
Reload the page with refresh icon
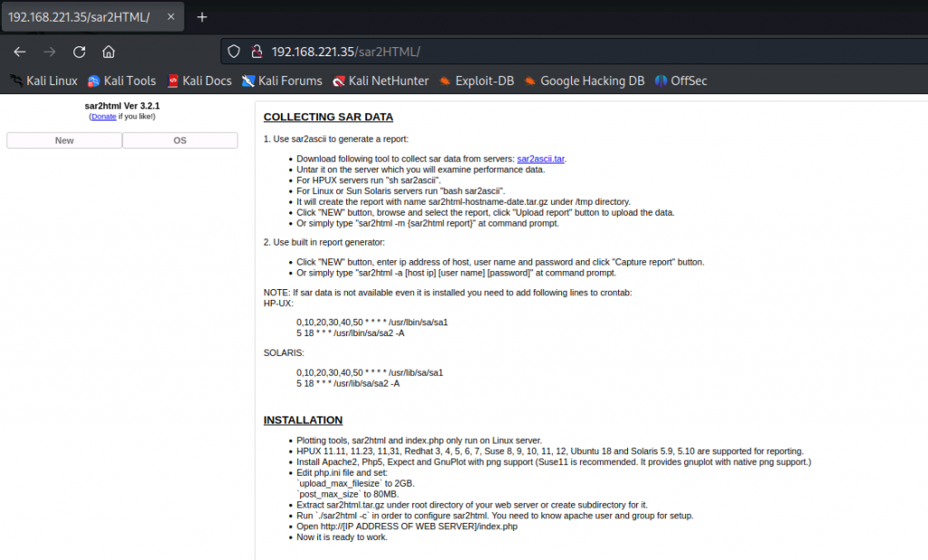[80, 52]
